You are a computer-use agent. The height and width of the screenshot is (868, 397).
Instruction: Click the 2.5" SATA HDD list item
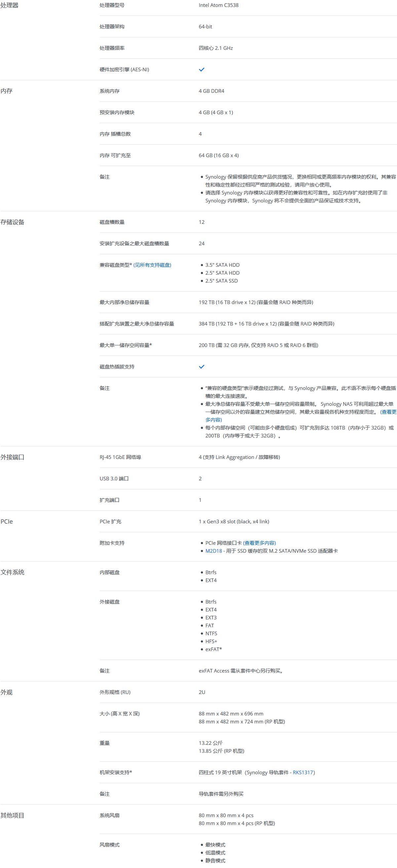[x=222, y=273]
